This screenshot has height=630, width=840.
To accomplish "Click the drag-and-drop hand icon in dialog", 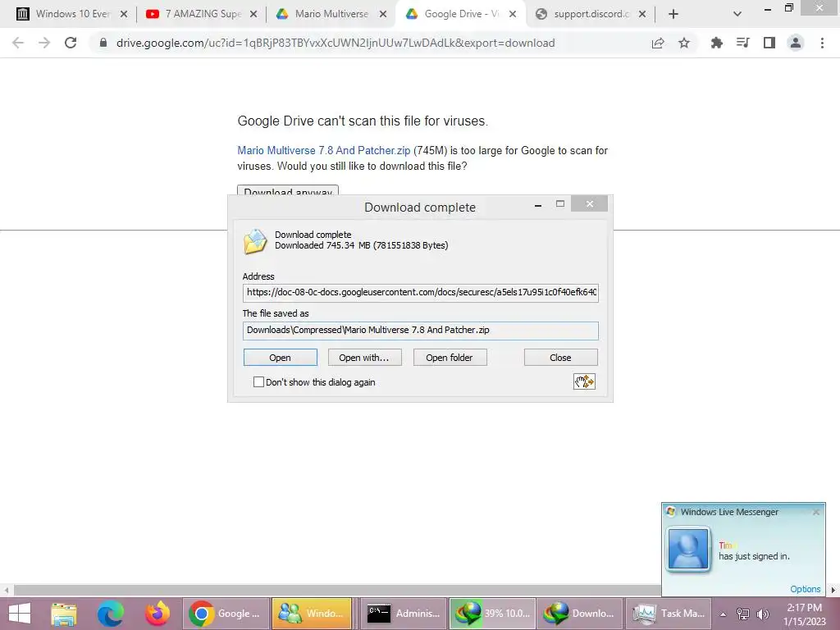I will [x=584, y=381].
